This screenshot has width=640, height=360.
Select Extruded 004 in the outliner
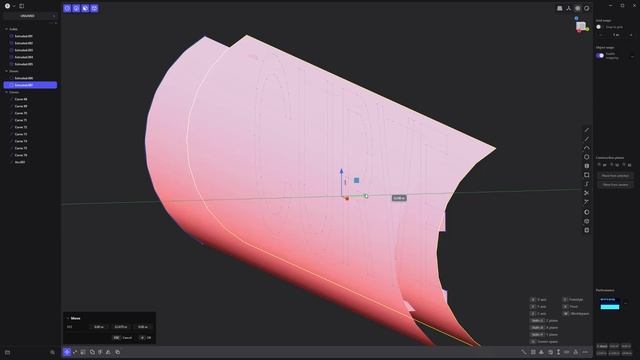click(x=24, y=57)
